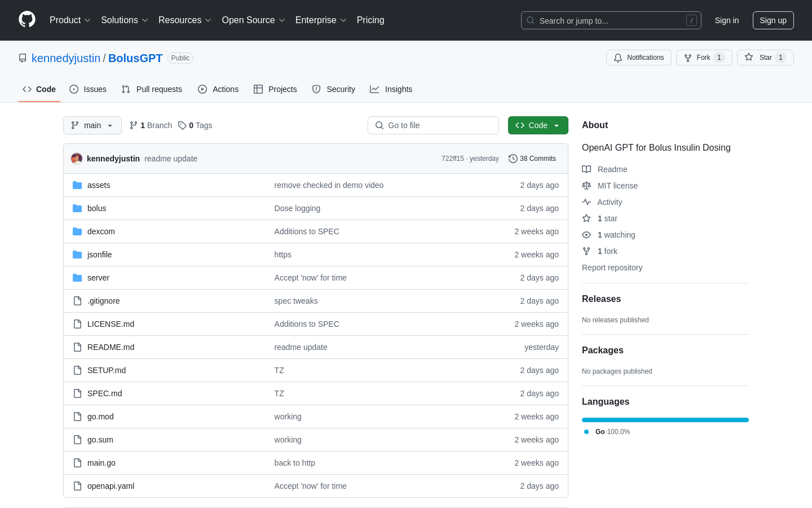Image resolution: width=812 pixels, height=508 pixels.
Task: Fork the BolusGPT repository
Action: tap(704, 58)
